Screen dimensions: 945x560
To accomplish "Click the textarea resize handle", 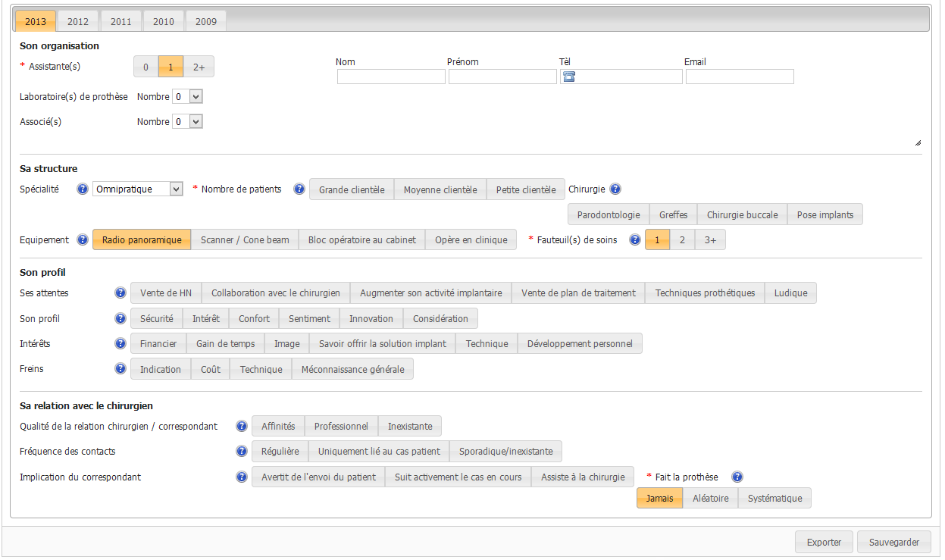I will pos(918,142).
